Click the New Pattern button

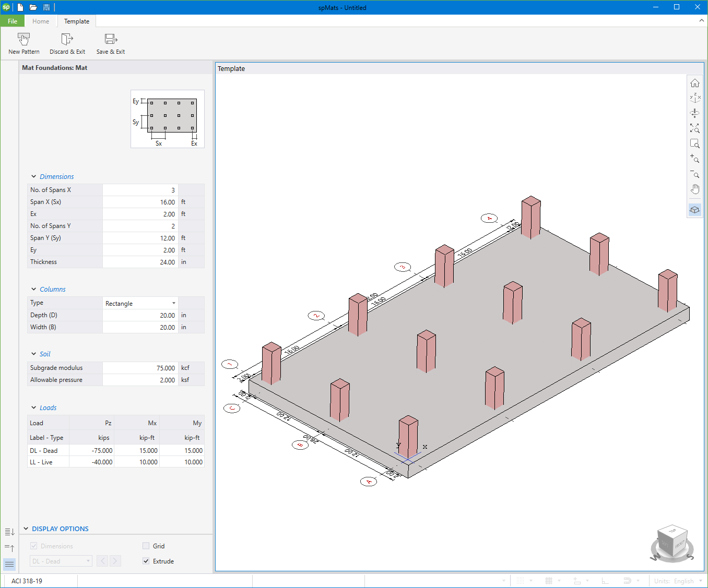(x=23, y=43)
